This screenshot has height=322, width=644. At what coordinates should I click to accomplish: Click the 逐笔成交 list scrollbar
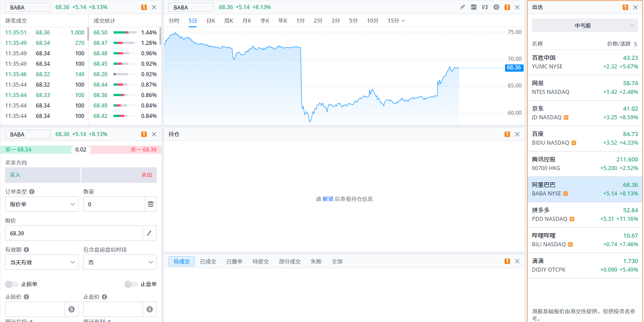(x=88, y=34)
